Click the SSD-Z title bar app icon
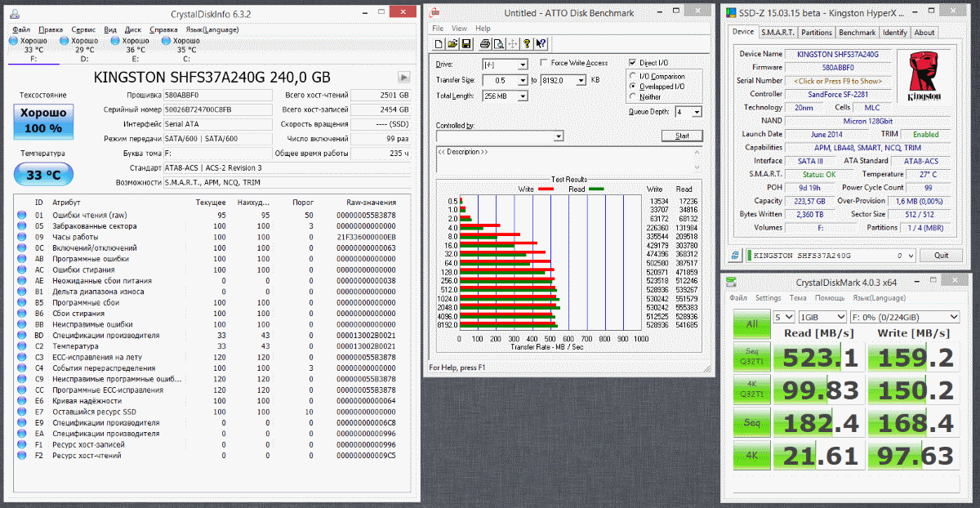 tap(732, 12)
